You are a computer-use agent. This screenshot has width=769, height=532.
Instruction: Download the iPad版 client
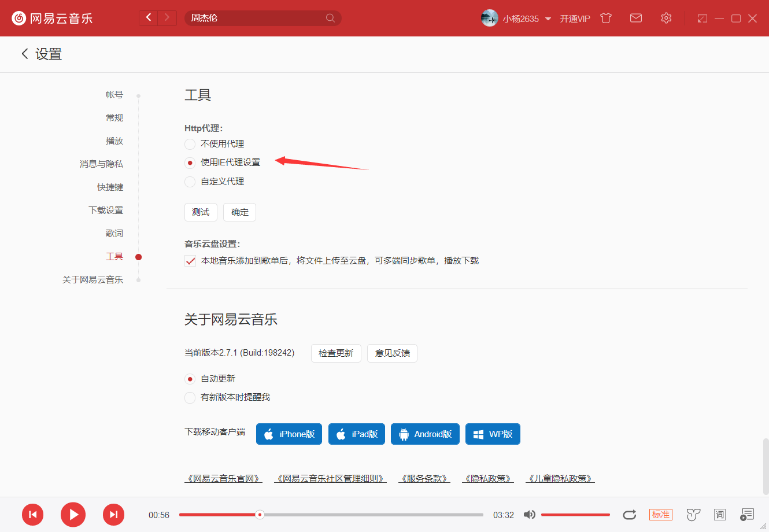tap(357, 434)
